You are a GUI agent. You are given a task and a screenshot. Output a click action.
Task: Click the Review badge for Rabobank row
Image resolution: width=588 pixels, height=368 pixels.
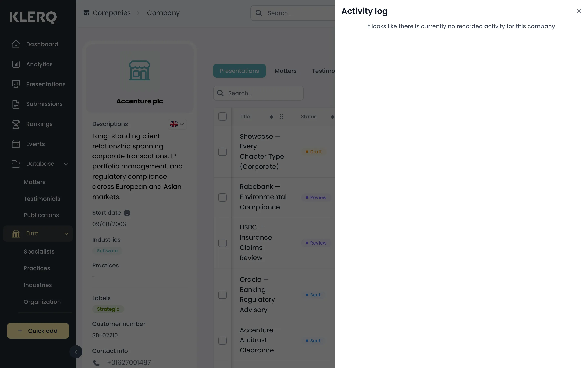[x=316, y=198]
